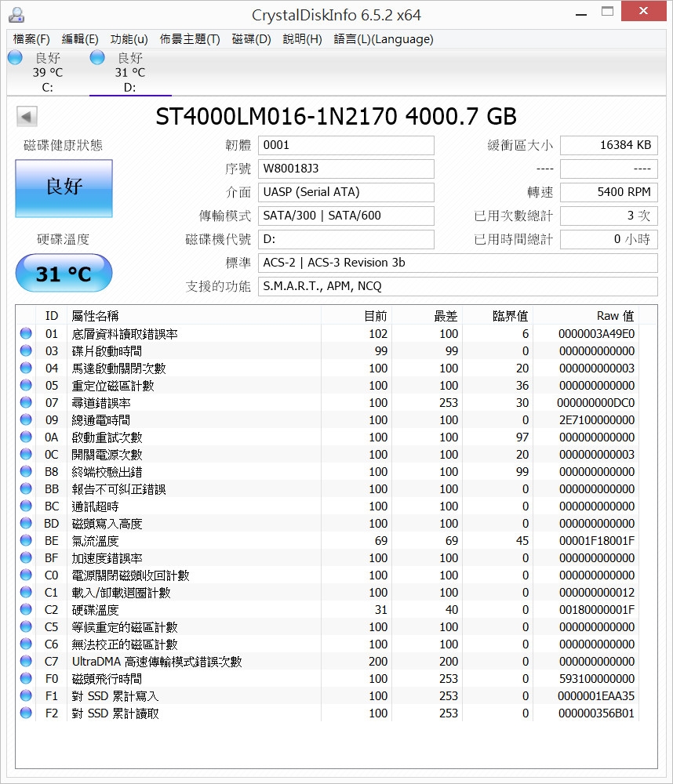The width and height of the screenshot is (673, 784).
Task: Click status orb for attribute 07 尋道錯誤率
Action: coord(26,402)
